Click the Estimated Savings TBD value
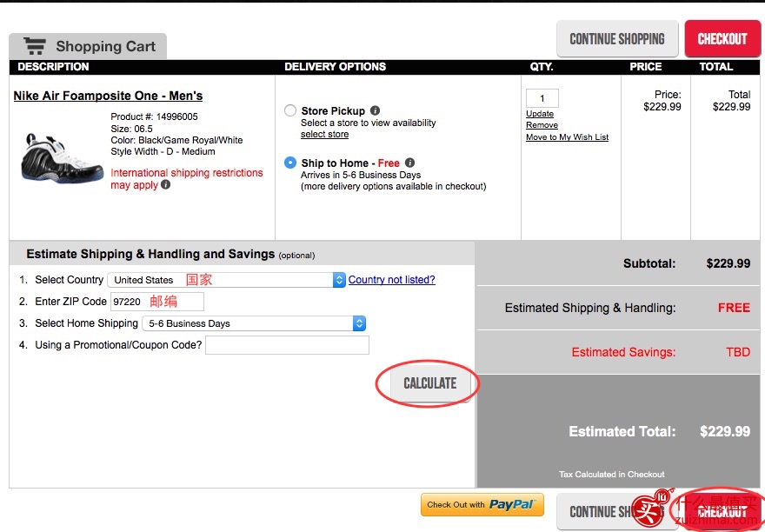This screenshot has height=532, width=765. pyautogui.click(x=738, y=352)
